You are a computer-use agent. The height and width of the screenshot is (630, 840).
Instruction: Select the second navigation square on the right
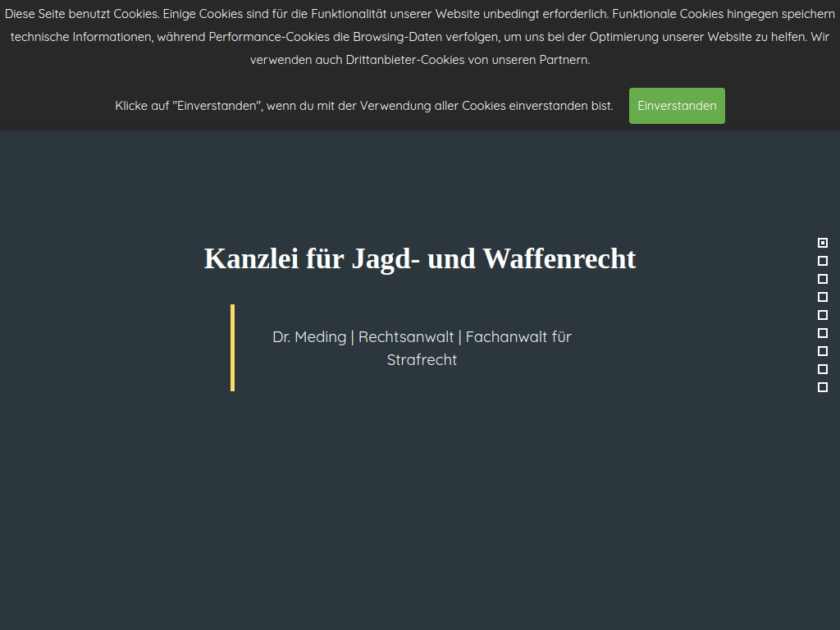click(822, 260)
